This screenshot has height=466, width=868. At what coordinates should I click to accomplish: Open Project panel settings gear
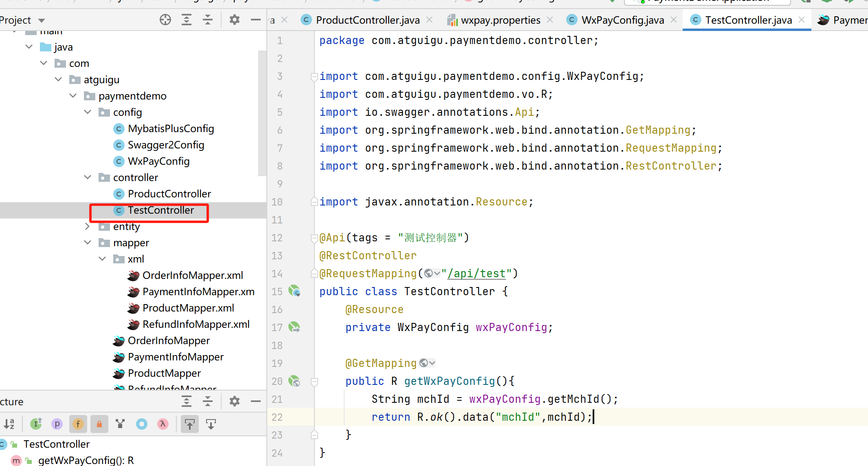tap(234, 20)
